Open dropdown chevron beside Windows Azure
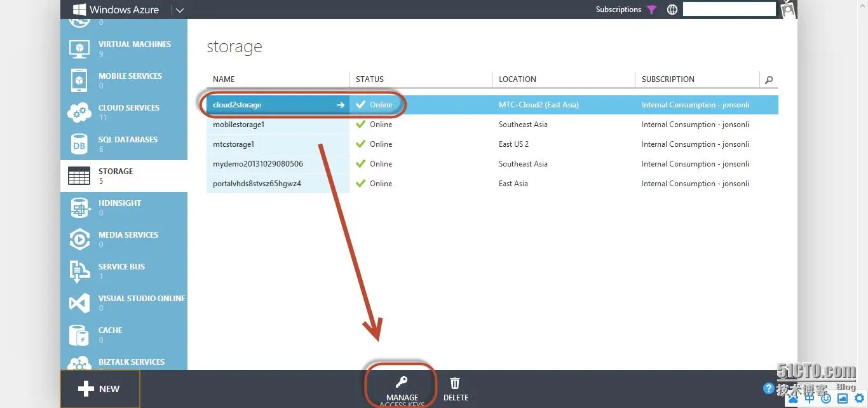This screenshot has width=868, height=408. coord(179,10)
